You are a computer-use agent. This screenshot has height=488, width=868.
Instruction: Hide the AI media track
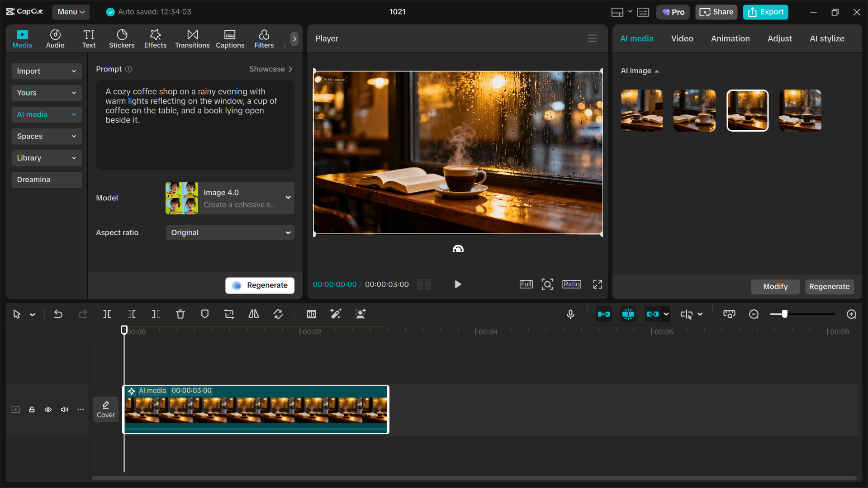[48, 409]
